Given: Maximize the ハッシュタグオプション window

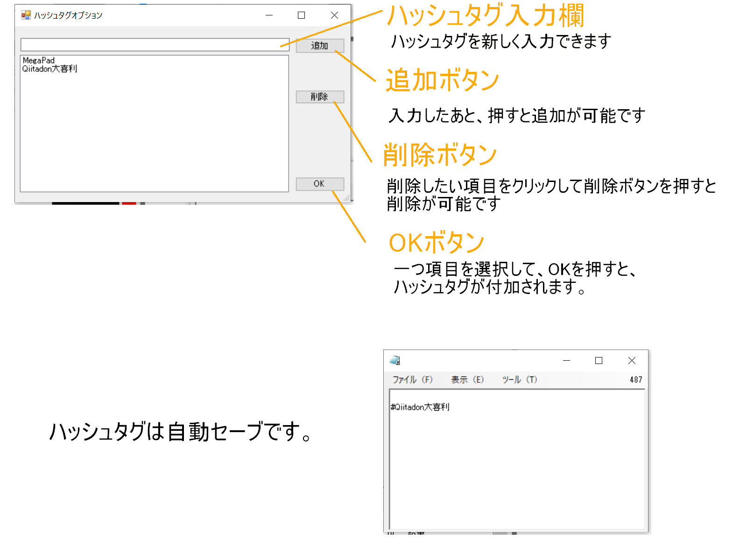Looking at the screenshot, I should pos(302,15).
